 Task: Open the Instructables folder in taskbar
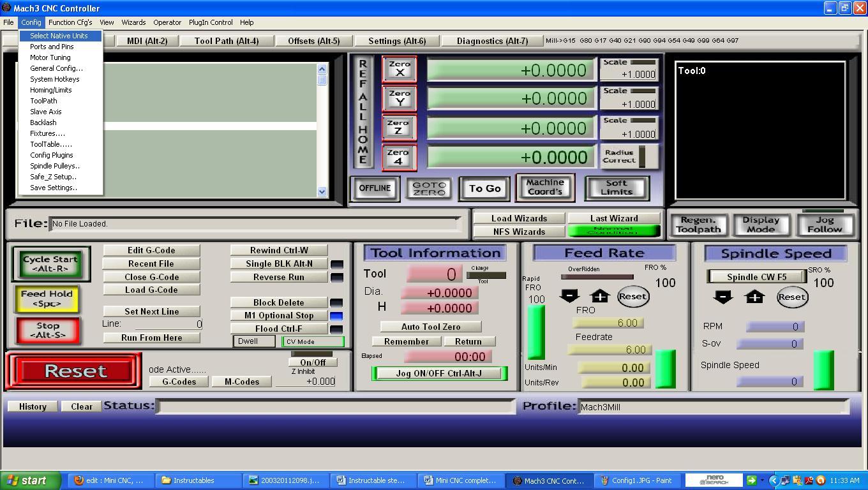[x=197, y=480]
